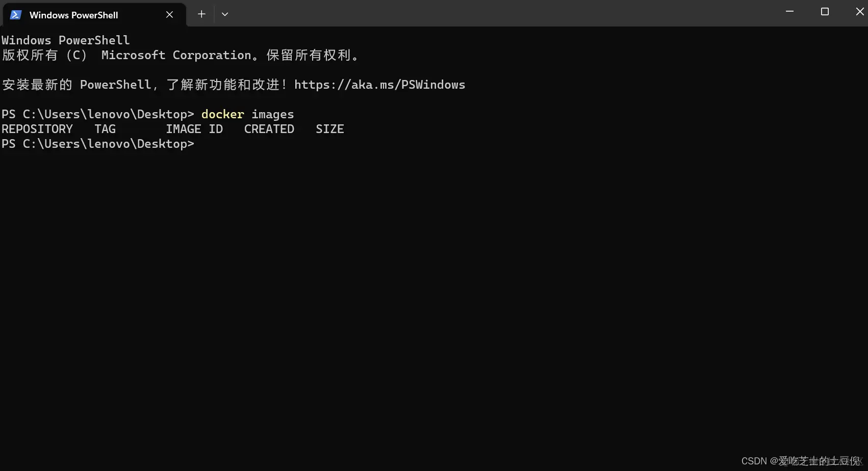This screenshot has width=868, height=471.
Task: Click the TAG column header
Action: [105, 129]
